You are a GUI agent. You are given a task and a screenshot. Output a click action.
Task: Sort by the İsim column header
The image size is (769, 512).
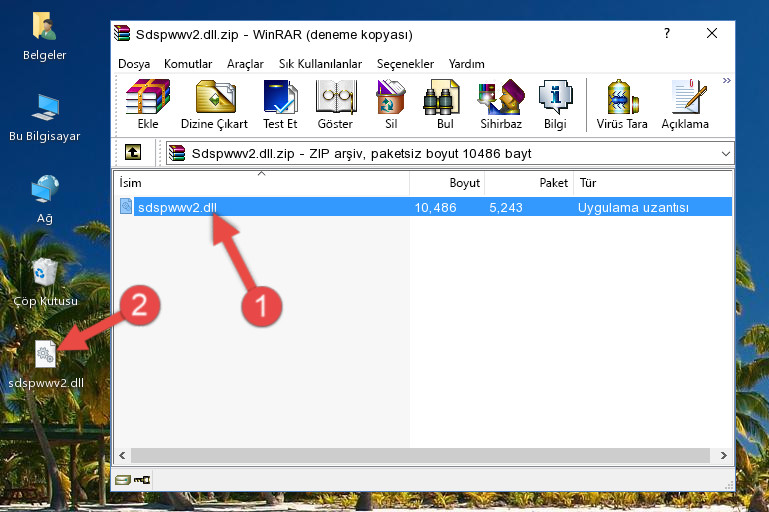262,182
